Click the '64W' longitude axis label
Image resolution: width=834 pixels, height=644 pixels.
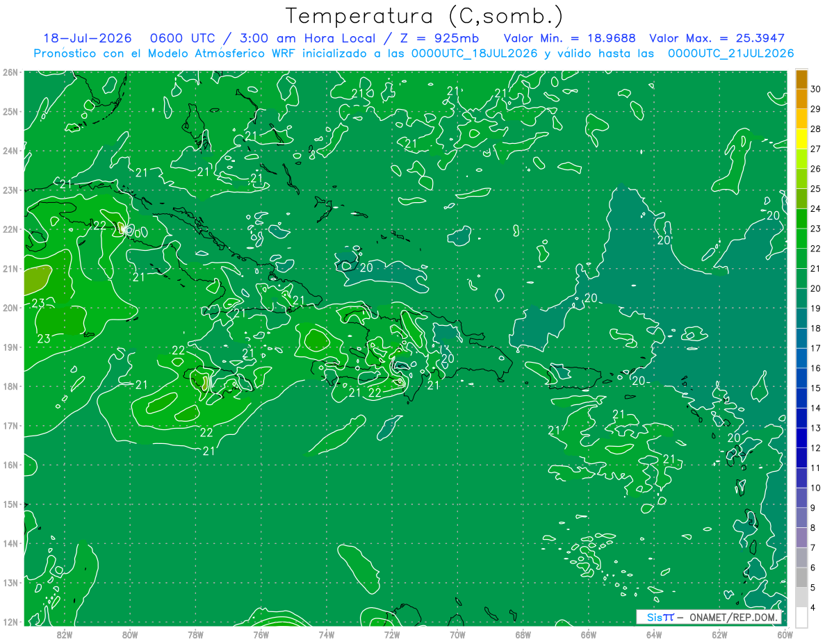click(x=654, y=634)
